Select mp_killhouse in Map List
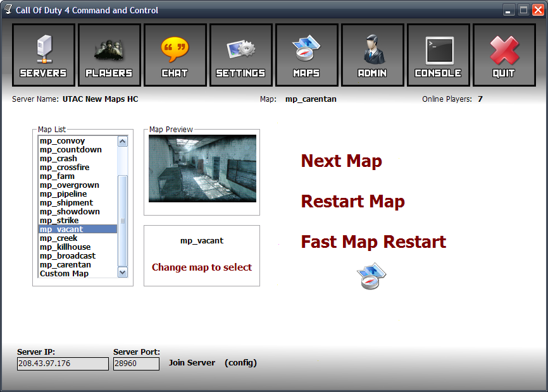The width and height of the screenshot is (548, 392). point(78,247)
